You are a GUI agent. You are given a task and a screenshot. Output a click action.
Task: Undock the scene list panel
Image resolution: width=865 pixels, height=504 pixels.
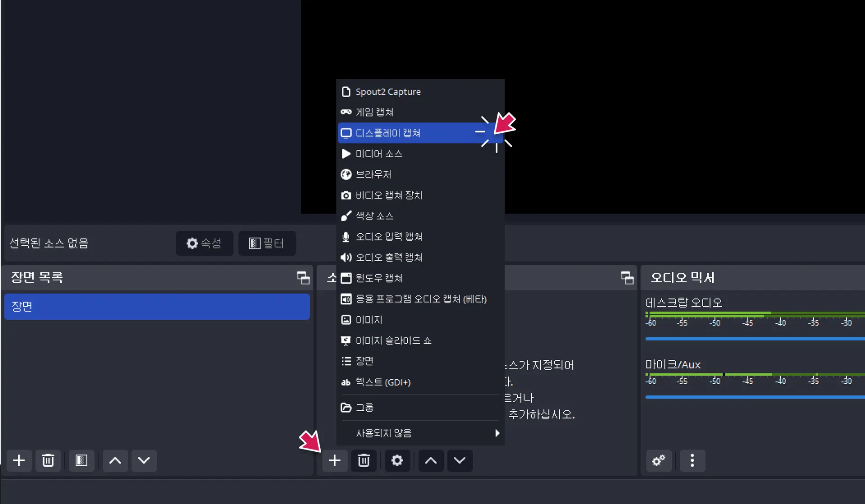[x=303, y=277]
